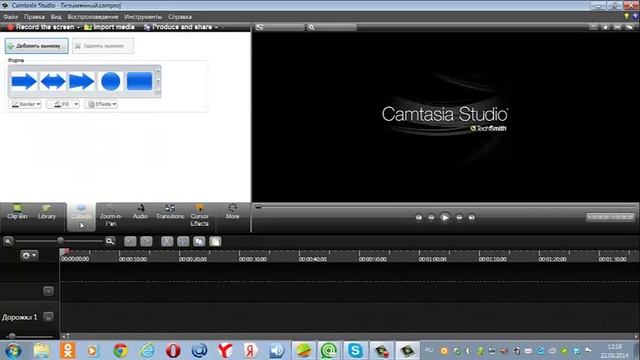Open the Вид menu
The height and width of the screenshot is (360, 640).
56,17
